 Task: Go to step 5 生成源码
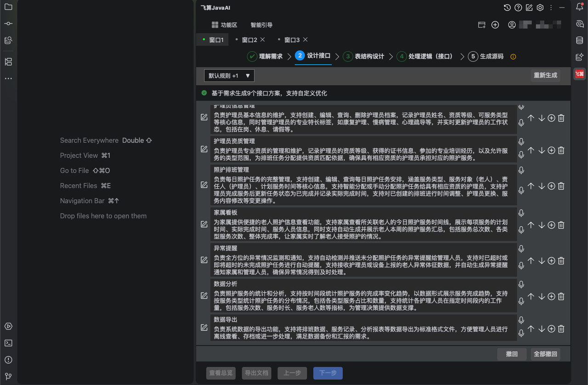coord(486,57)
